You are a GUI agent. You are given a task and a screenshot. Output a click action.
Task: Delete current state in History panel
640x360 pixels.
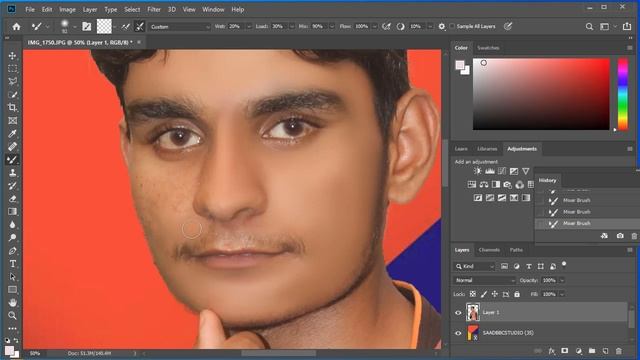(634, 236)
